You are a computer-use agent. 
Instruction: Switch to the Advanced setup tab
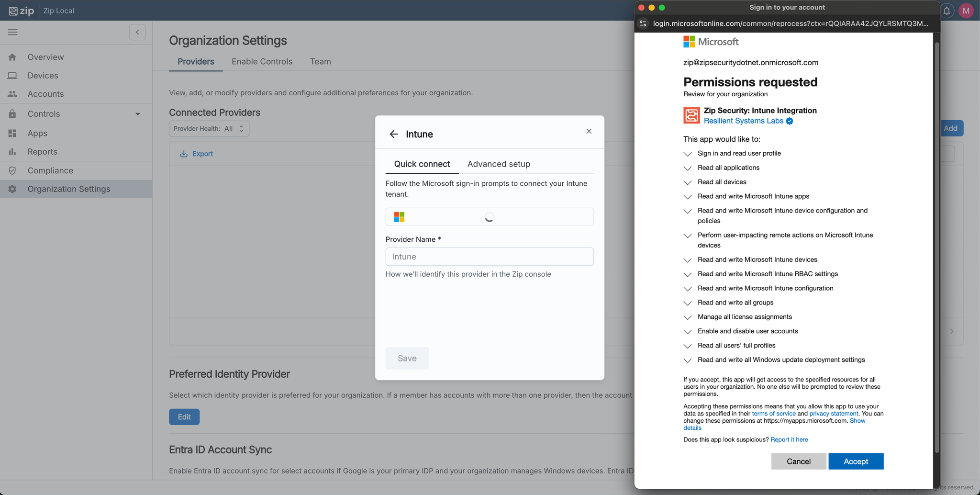(499, 164)
